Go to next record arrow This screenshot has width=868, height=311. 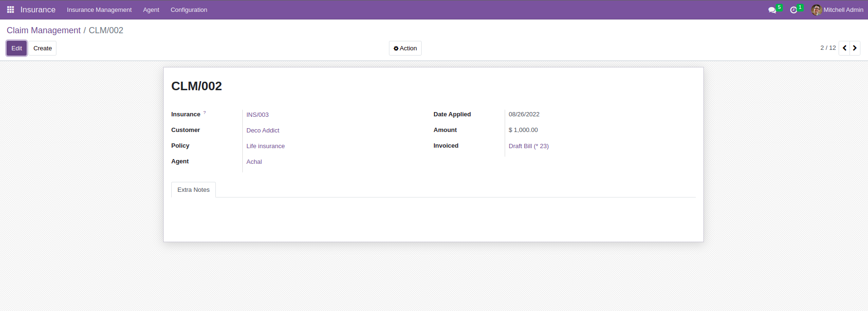pos(855,48)
